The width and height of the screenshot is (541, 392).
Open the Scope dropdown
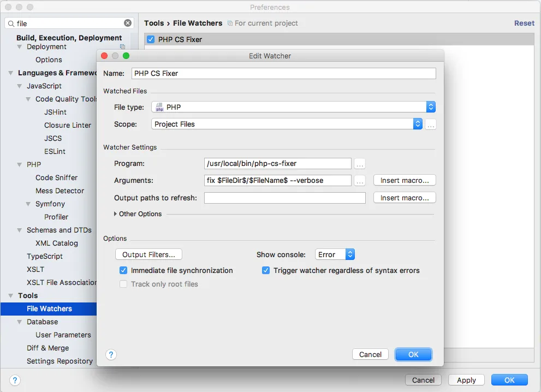287,124
